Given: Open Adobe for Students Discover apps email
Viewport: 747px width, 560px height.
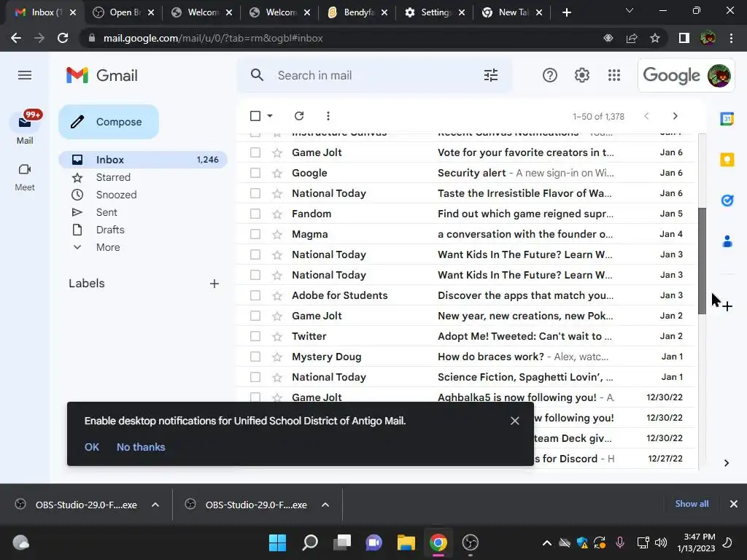Looking at the screenshot, I should 465,295.
